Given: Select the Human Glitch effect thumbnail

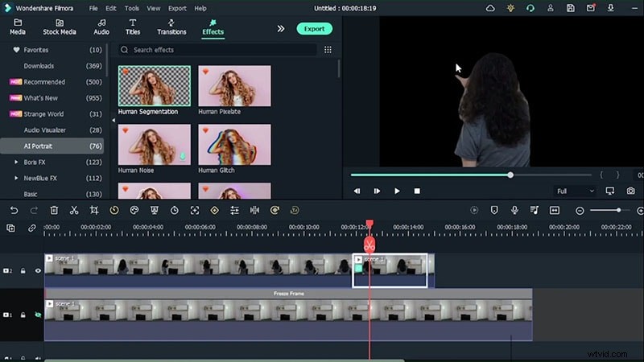Looking at the screenshot, I should pos(234,145).
